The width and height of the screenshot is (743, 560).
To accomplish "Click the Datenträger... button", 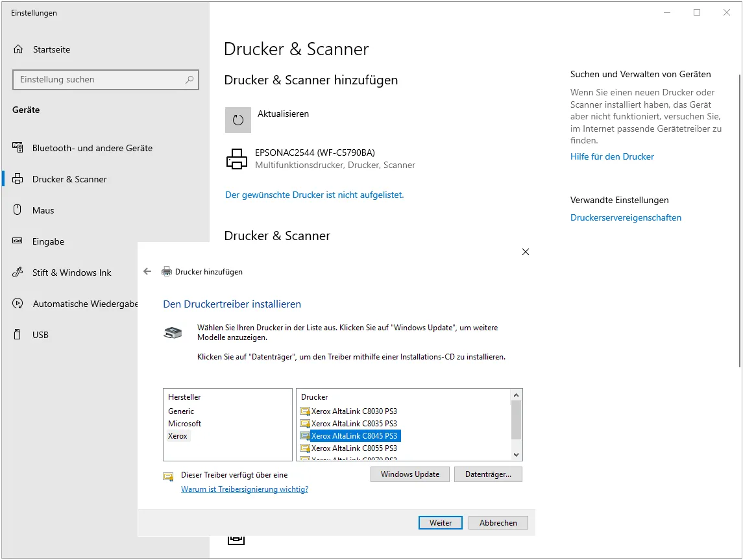I will pos(488,474).
